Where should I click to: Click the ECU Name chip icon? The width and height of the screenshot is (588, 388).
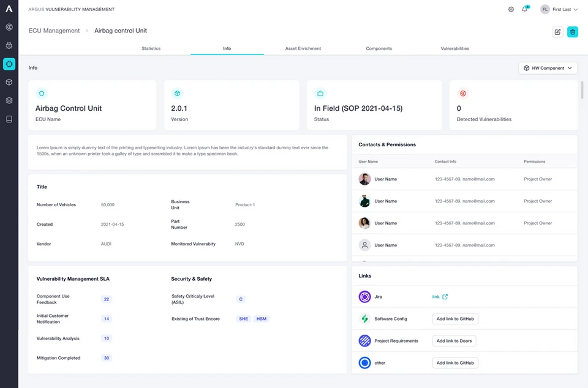(42, 93)
